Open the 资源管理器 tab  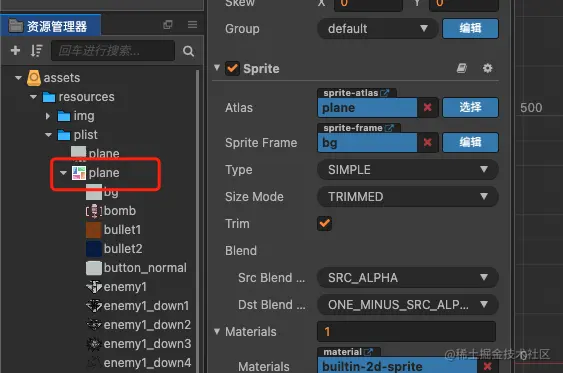tap(51, 26)
